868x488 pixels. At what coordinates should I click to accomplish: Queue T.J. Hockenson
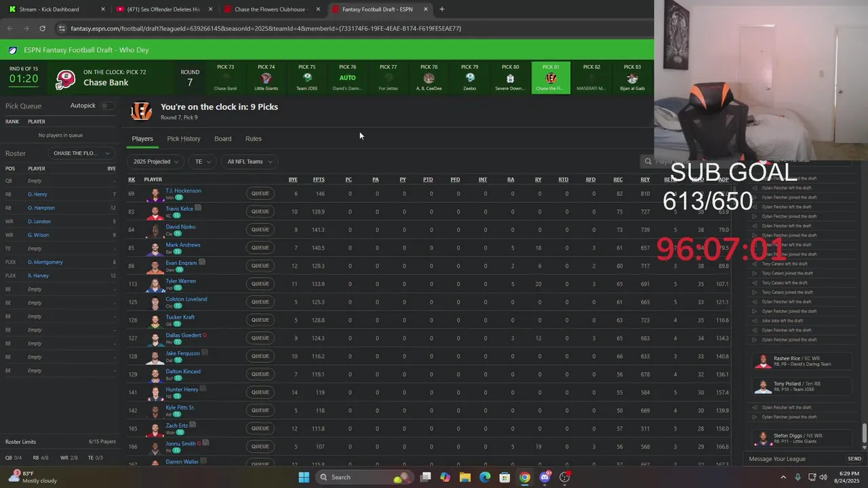click(x=260, y=194)
